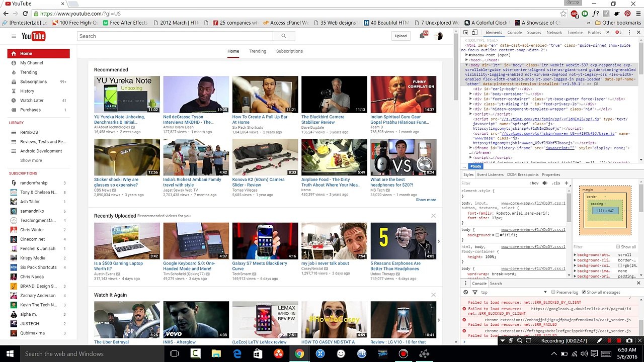Open the DevTools Sources tab
644x362 pixels.
pos(534,33)
